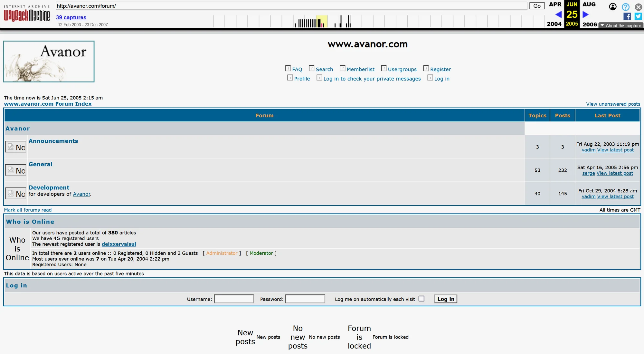Open the Development forum
Image resolution: width=644 pixels, height=354 pixels.
(49, 187)
